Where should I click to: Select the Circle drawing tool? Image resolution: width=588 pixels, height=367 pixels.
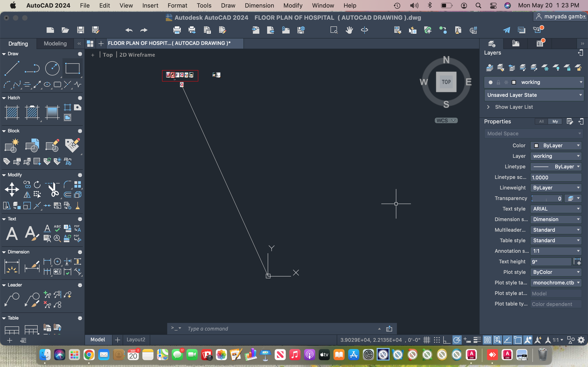pyautogui.click(x=52, y=68)
